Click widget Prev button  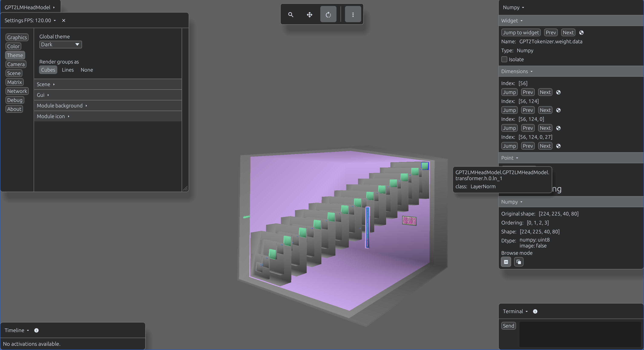[551, 33]
